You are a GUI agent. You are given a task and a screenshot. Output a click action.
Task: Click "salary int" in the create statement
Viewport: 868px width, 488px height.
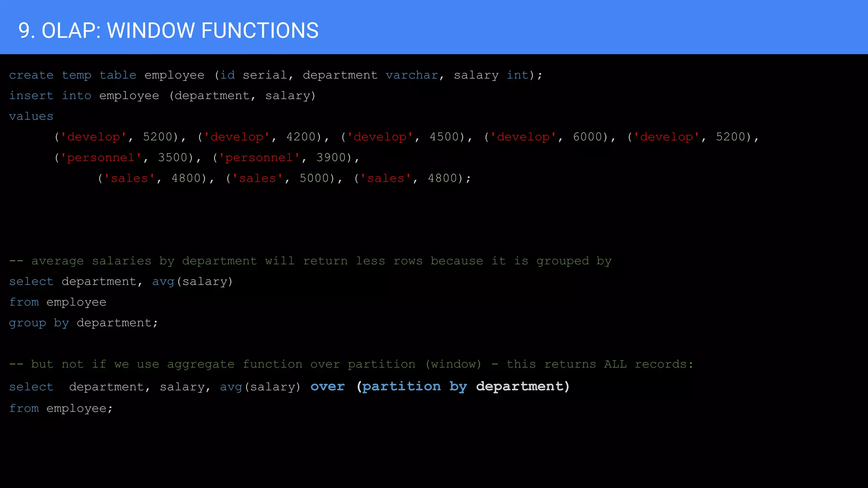(491, 75)
